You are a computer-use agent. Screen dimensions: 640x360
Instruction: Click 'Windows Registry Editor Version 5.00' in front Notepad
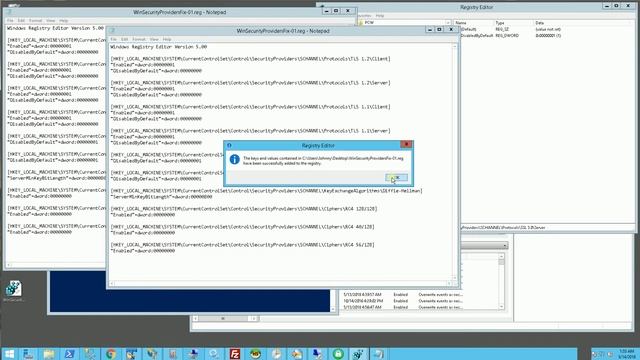(158, 47)
